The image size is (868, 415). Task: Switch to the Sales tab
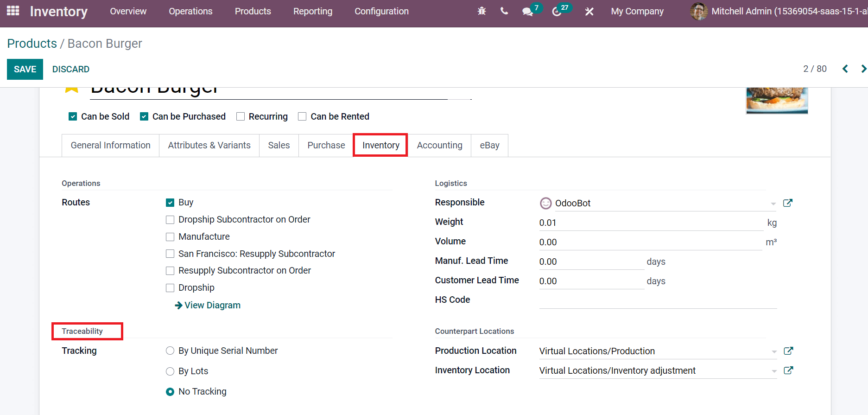tap(279, 145)
